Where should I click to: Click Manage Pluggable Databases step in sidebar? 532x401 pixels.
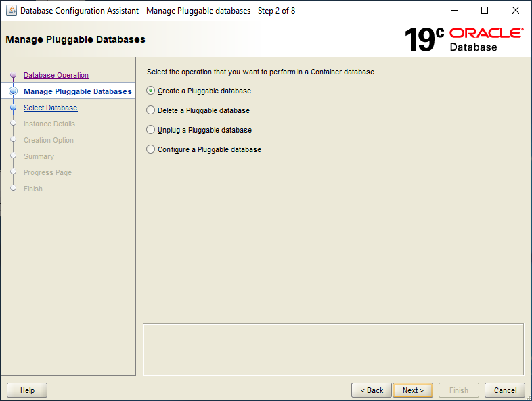tap(78, 91)
